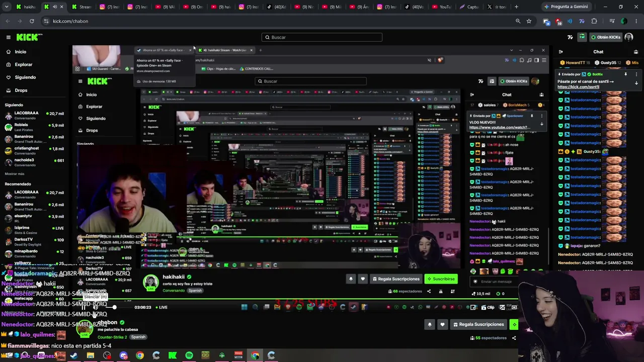Open the Steam app on the taskbar

74,356
